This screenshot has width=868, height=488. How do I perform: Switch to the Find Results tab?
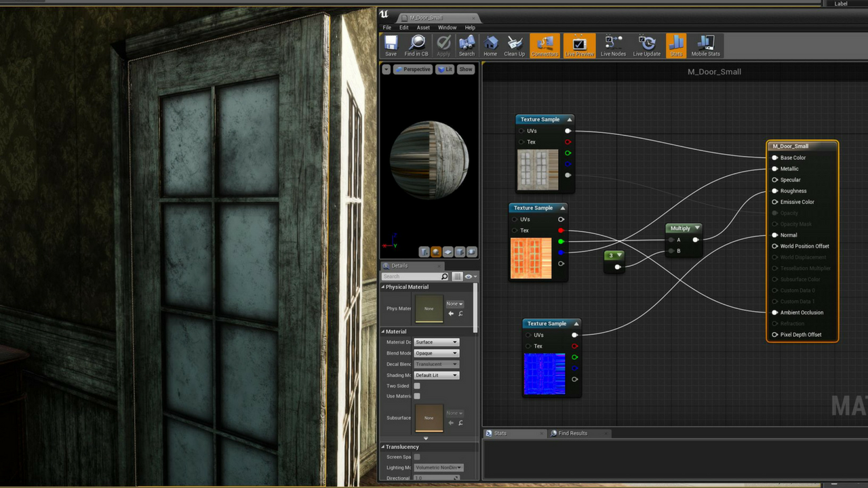pyautogui.click(x=572, y=433)
